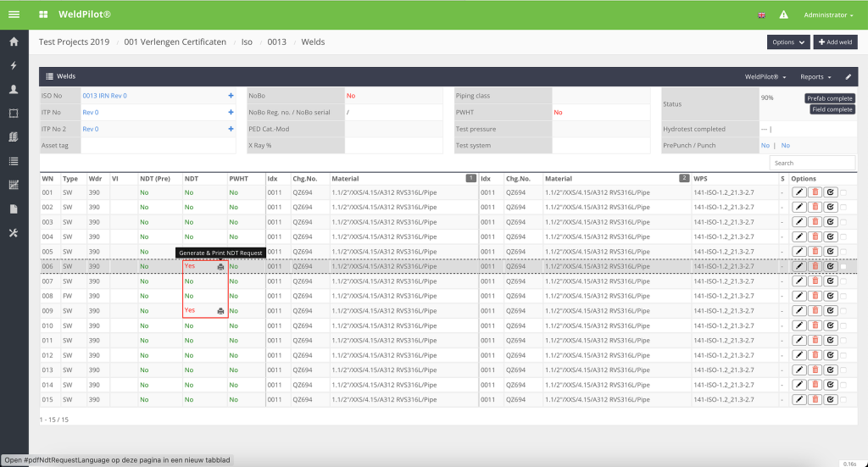Click the delete trash icon for weld 003
868x467 pixels.
coord(815,222)
